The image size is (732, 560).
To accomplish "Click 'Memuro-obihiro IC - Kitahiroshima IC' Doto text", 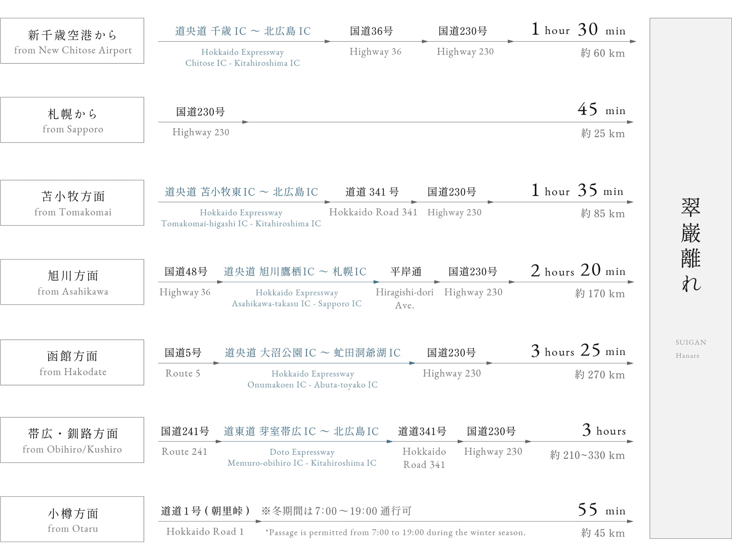I will tap(302, 463).
